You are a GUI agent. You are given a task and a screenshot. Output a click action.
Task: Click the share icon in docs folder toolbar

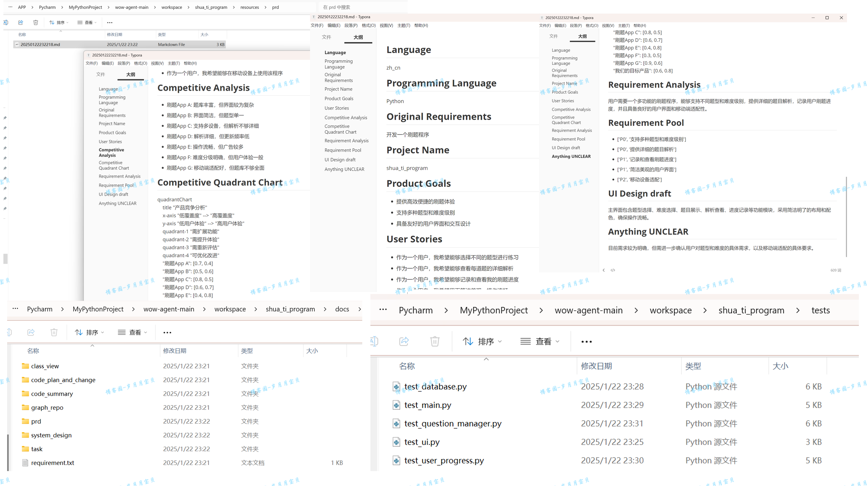[x=31, y=332]
